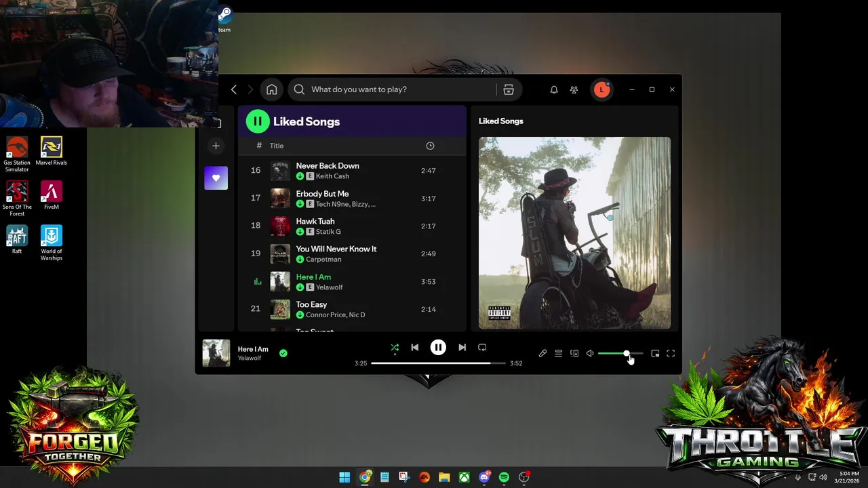Toggle repeat mode
The height and width of the screenshot is (488, 868).
pos(482,348)
